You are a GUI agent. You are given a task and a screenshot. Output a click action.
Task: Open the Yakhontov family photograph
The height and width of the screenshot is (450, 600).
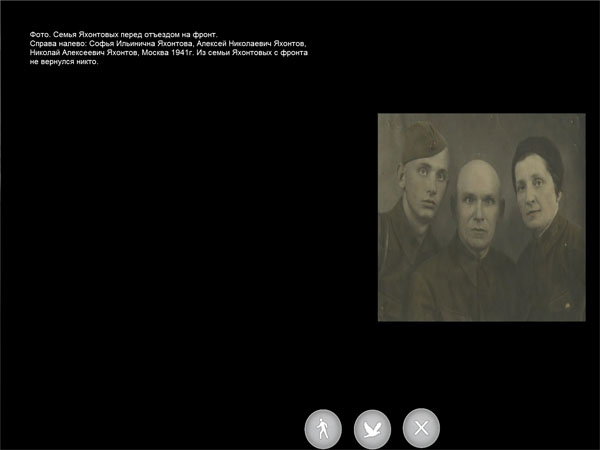point(481,217)
